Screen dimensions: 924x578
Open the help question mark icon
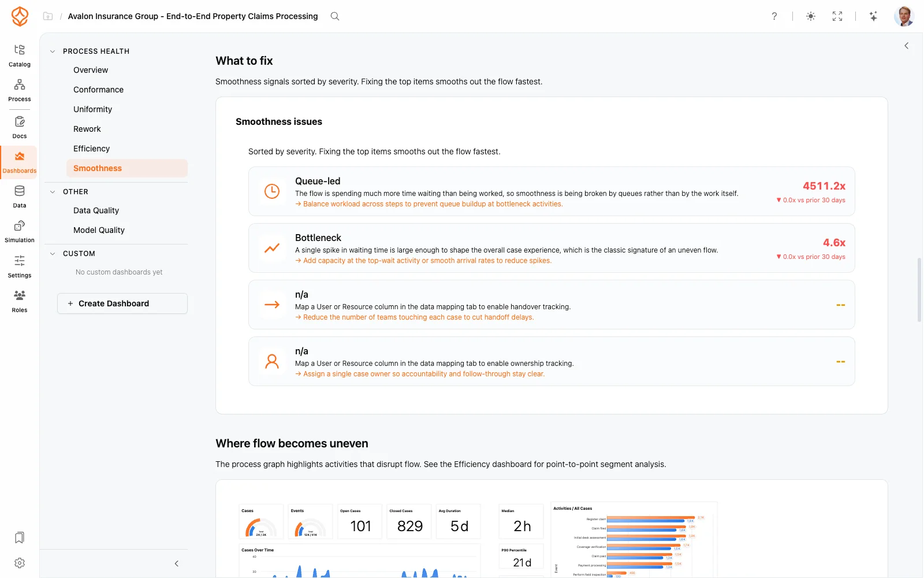(774, 16)
